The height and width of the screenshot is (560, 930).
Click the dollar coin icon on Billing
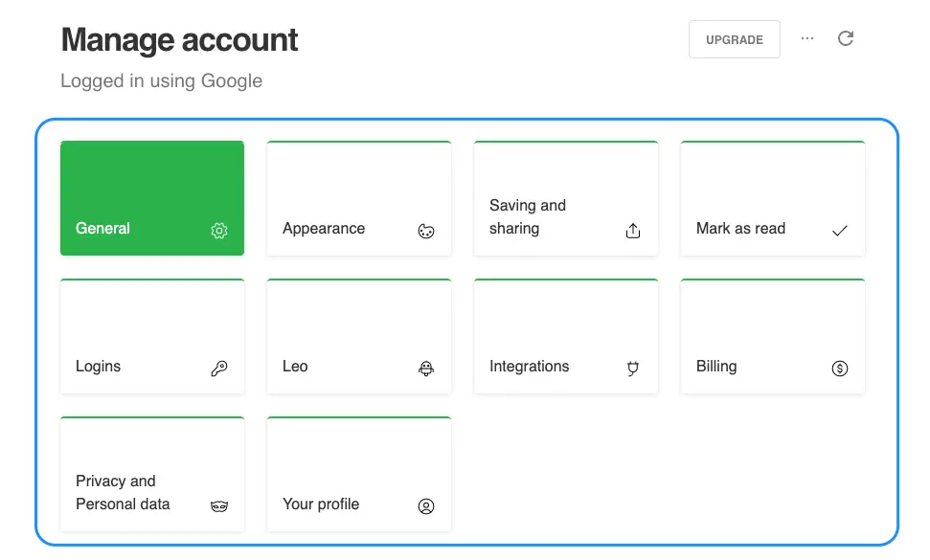tap(839, 369)
